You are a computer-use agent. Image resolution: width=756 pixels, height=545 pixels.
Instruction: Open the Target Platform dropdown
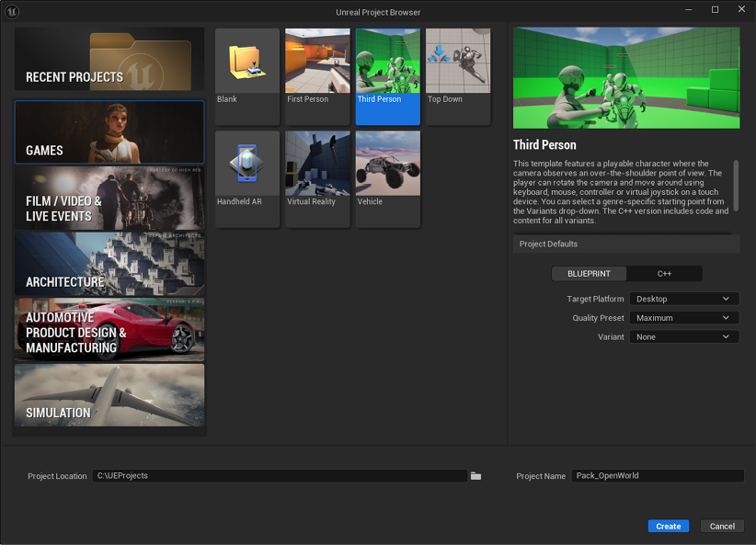coord(683,298)
